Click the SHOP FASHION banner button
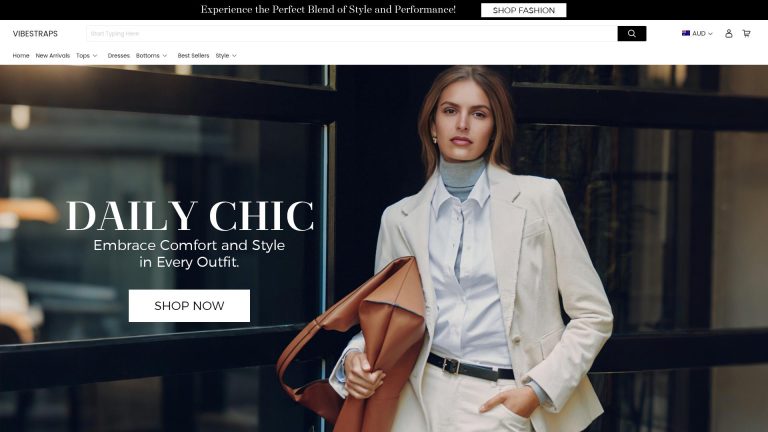Screen dimensions: 768x432 click(524, 10)
